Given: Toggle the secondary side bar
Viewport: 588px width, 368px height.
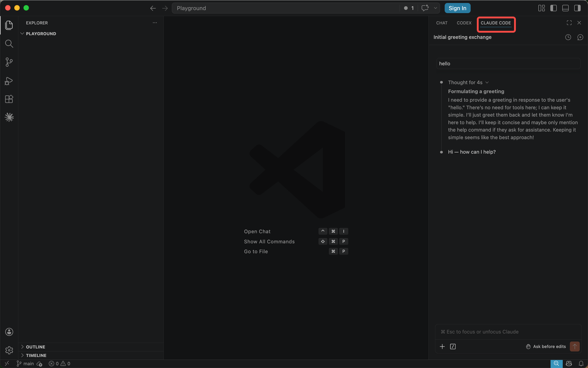Looking at the screenshot, I should [577, 8].
